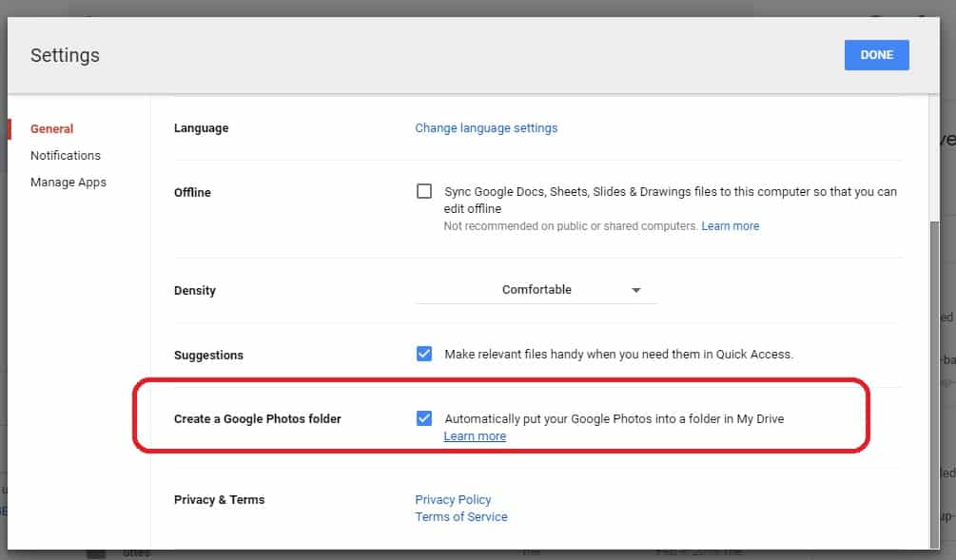Image resolution: width=956 pixels, height=560 pixels.
Task: Click the Density row label
Action: (x=195, y=291)
